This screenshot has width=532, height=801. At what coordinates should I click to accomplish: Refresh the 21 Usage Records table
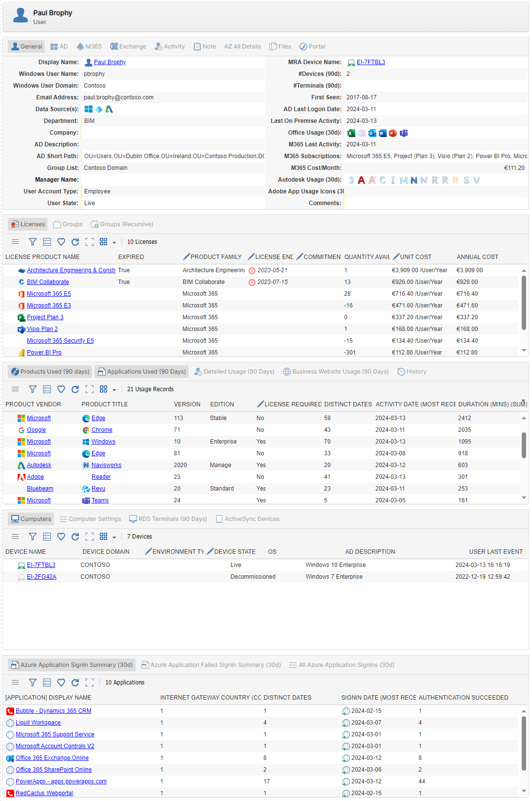[75, 389]
